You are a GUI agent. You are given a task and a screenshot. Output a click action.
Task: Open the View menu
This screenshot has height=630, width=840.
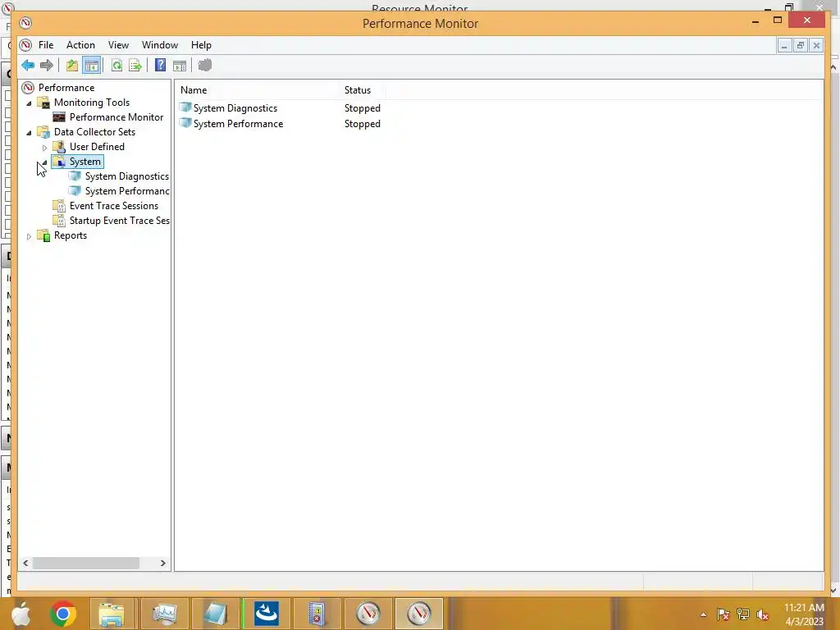[x=118, y=45]
